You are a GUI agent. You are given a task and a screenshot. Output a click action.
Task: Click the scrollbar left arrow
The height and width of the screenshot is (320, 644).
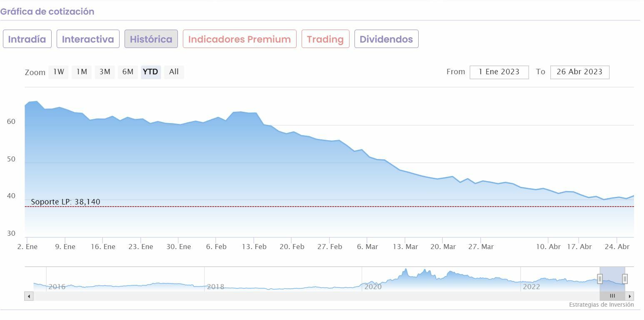29,296
